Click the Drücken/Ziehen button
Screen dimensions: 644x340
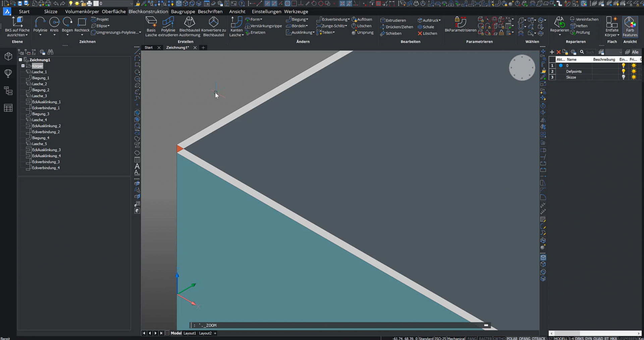click(396, 27)
